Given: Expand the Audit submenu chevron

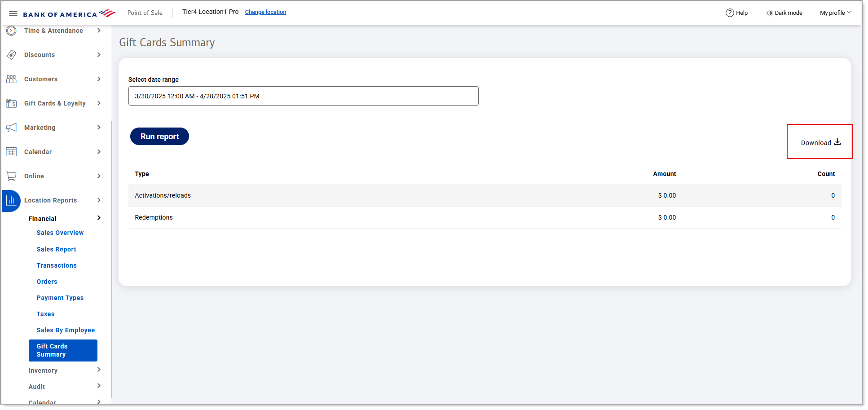Looking at the screenshot, I should [99, 386].
